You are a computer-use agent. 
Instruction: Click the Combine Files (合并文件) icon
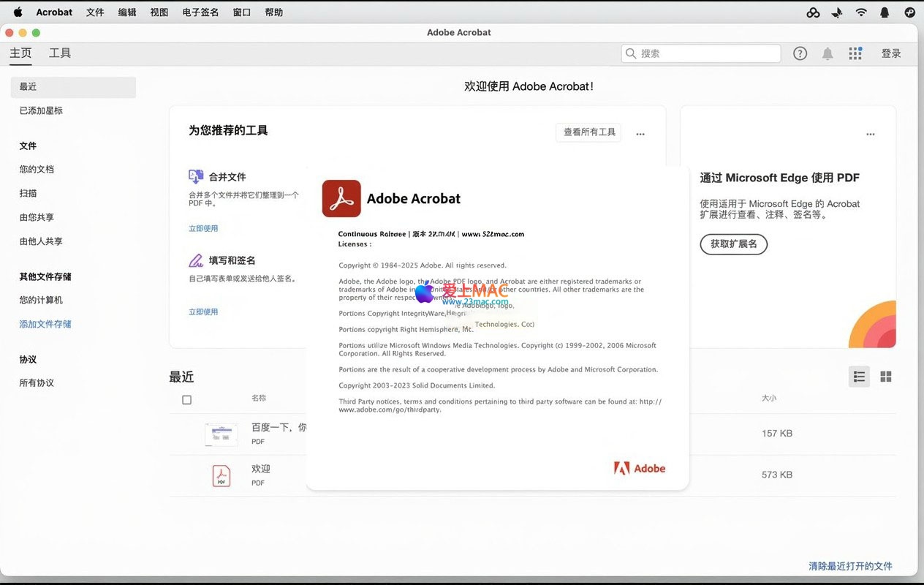point(196,176)
